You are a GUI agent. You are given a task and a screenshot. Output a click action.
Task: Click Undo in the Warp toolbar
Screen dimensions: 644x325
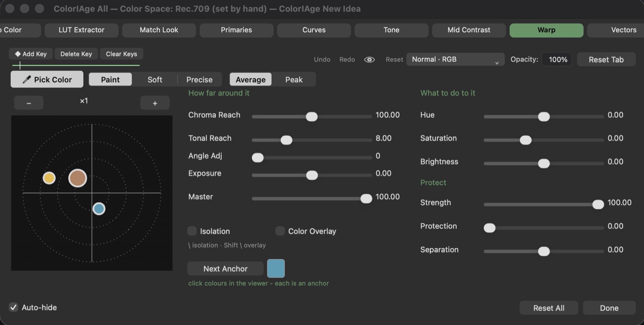pos(322,59)
